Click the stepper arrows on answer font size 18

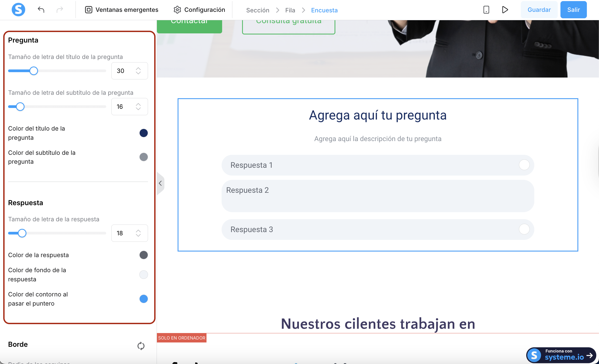pos(138,233)
